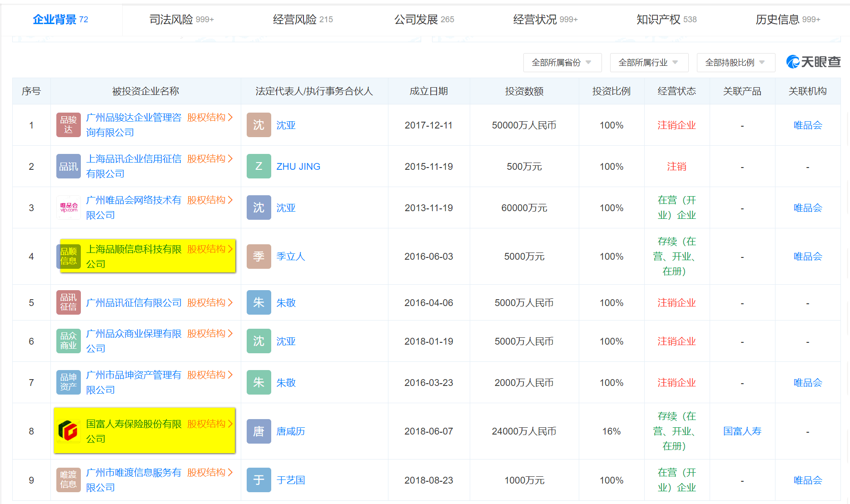Open 唐咸历 representative profile link

(291, 431)
